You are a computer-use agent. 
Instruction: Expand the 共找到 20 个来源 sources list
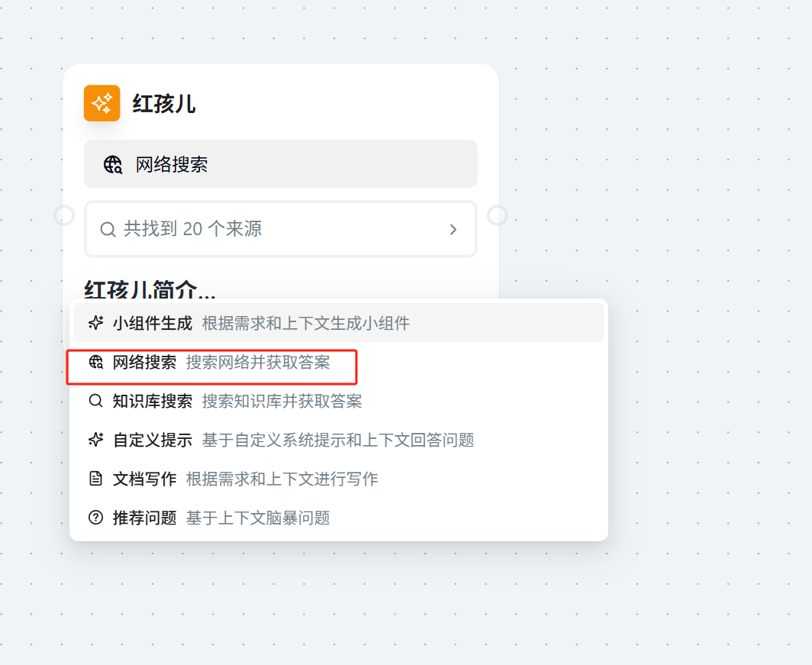click(280, 229)
